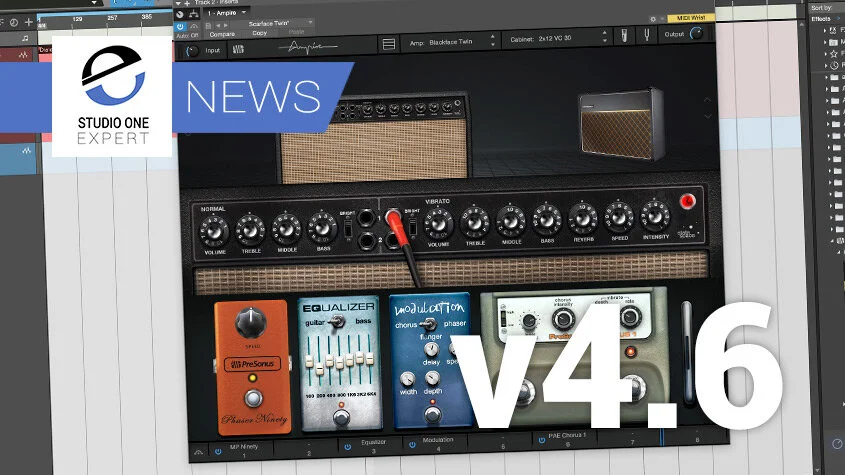The width and height of the screenshot is (845, 475).
Task: Click the Normal channel Bass knob
Action: click(322, 227)
